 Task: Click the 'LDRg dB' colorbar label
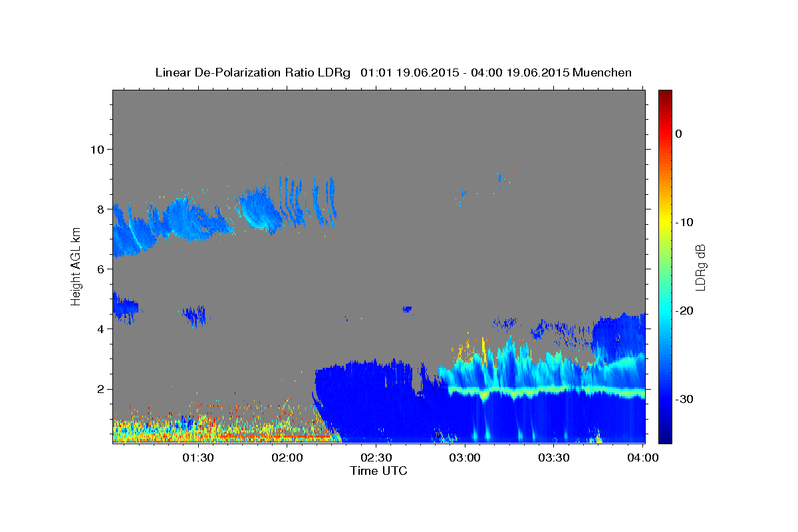[700, 267]
